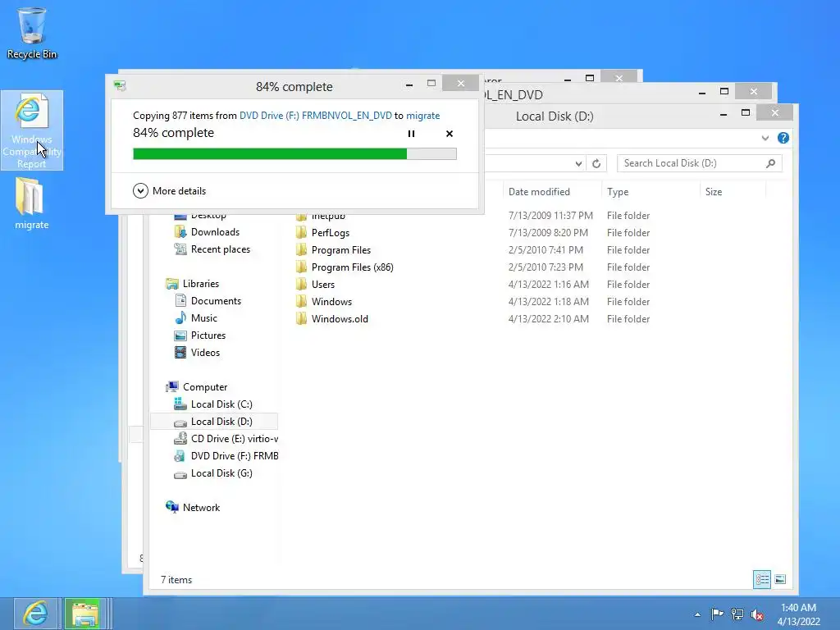The height and width of the screenshot is (630, 840).
Task: Pause the file copy operation
Action: [x=411, y=134]
